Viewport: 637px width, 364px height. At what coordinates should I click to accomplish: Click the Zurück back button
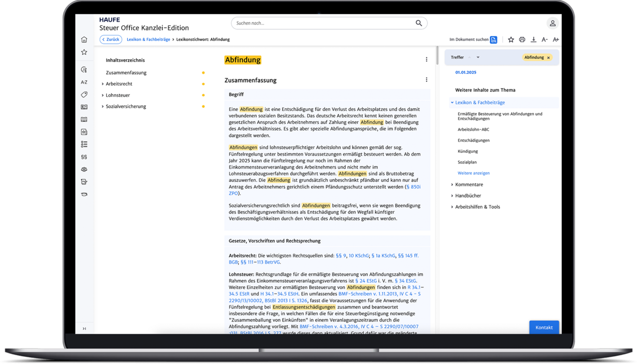[110, 39]
